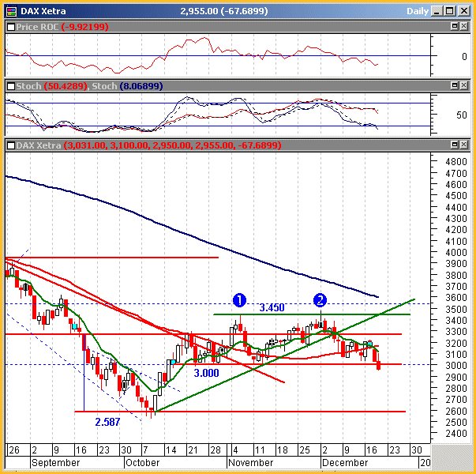Click the 4800 price scale label
This screenshot has height=474, width=476.
point(456,162)
